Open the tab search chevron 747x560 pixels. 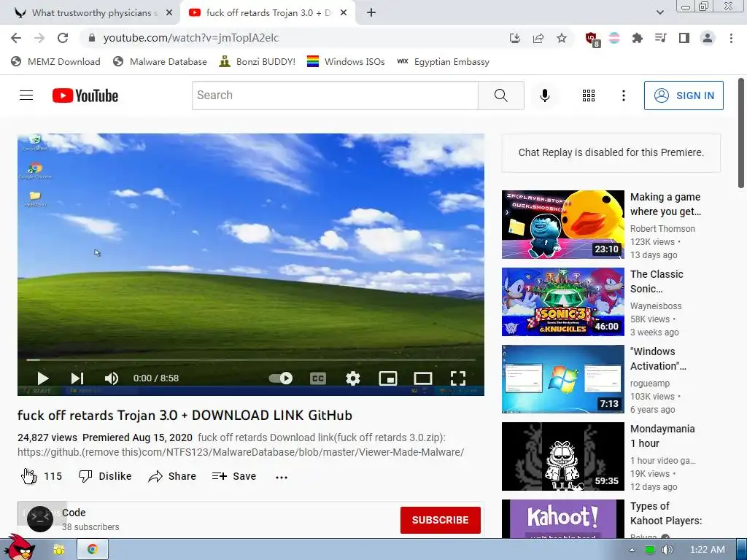point(659,12)
